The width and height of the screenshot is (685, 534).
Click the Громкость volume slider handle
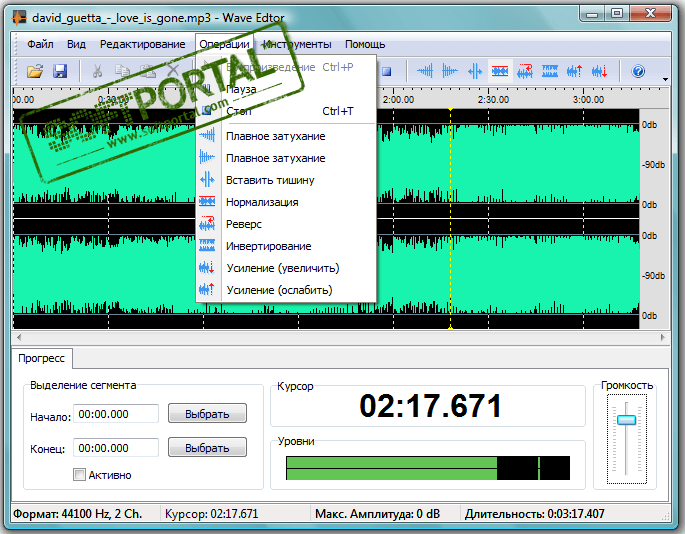626,420
